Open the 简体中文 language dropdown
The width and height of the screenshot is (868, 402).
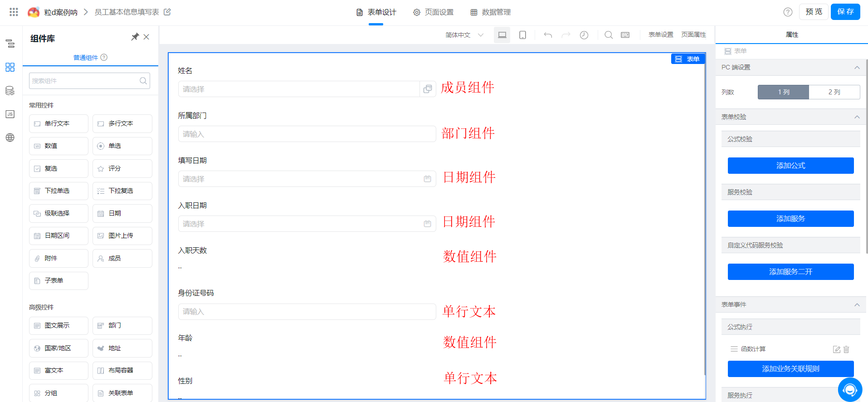click(x=464, y=35)
